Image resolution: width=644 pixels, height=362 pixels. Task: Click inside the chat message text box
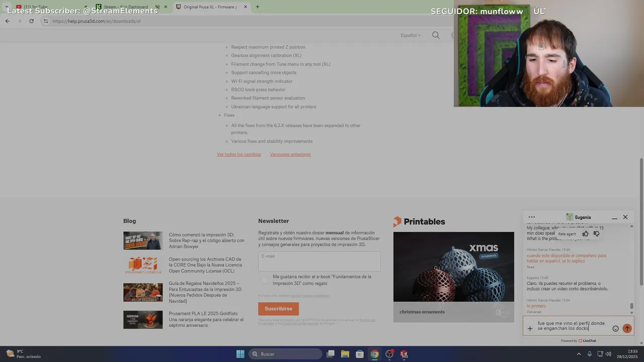click(x=573, y=326)
